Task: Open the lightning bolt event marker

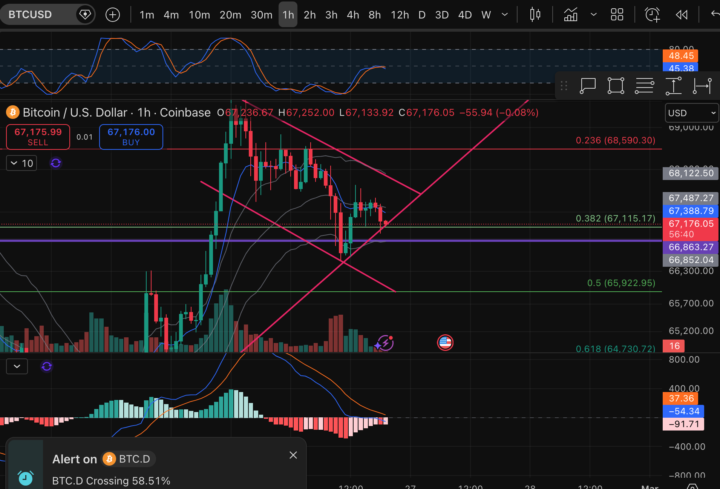Action: 385,343
